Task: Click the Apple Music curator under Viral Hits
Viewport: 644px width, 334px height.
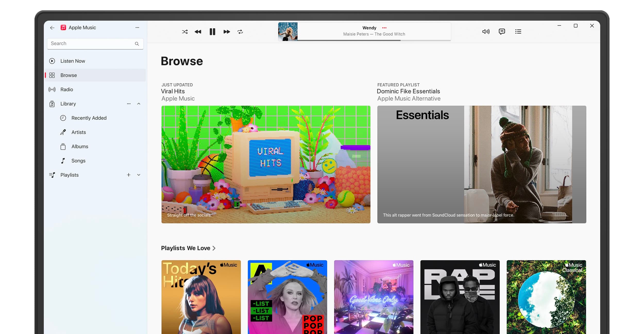Action: pyautogui.click(x=178, y=99)
